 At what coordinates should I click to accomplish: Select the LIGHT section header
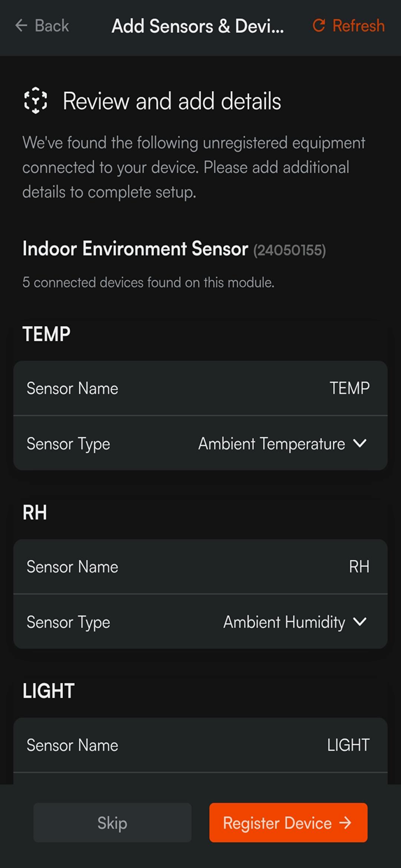[48, 691]
